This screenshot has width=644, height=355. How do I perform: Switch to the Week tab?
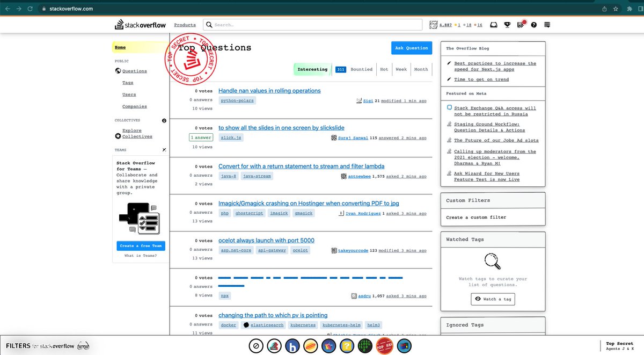(401, 69)
